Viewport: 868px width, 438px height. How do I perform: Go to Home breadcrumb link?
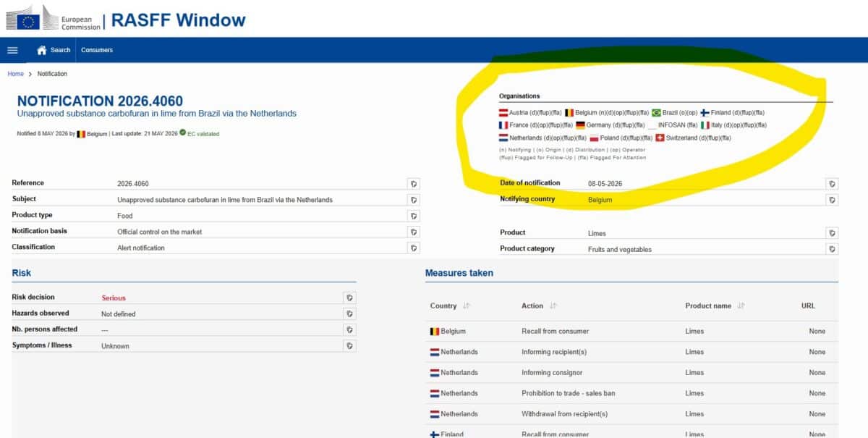[15, 74]
